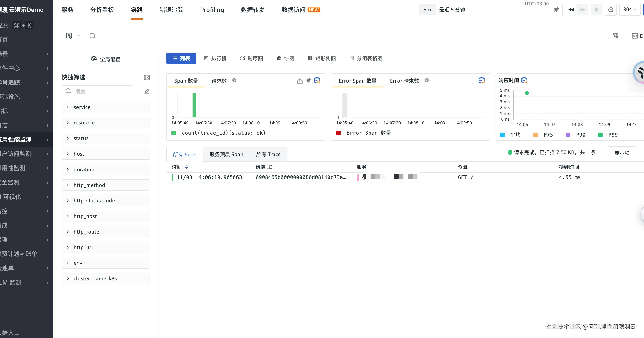Click the 显示项 button
The height and width of the screenshot is (338, 644).
pos(622,152)
